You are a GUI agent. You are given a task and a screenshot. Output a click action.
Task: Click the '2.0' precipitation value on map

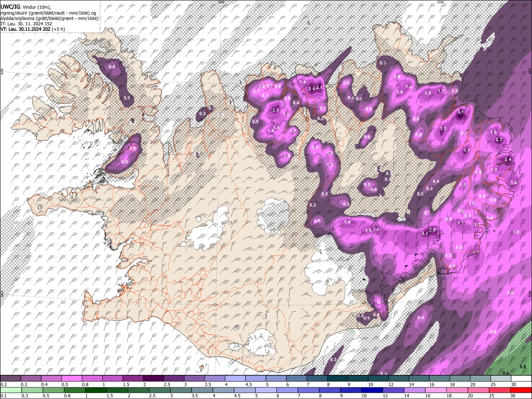432,230
